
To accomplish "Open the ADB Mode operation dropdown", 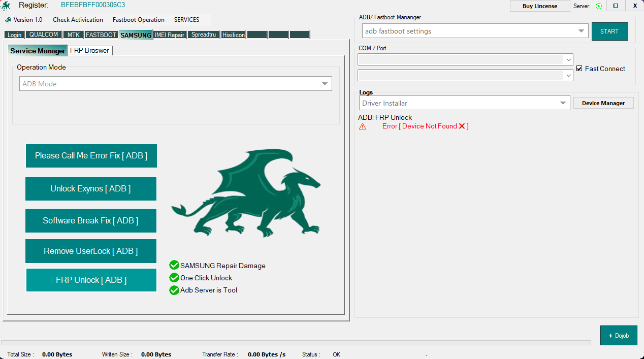I will [325, 83].
